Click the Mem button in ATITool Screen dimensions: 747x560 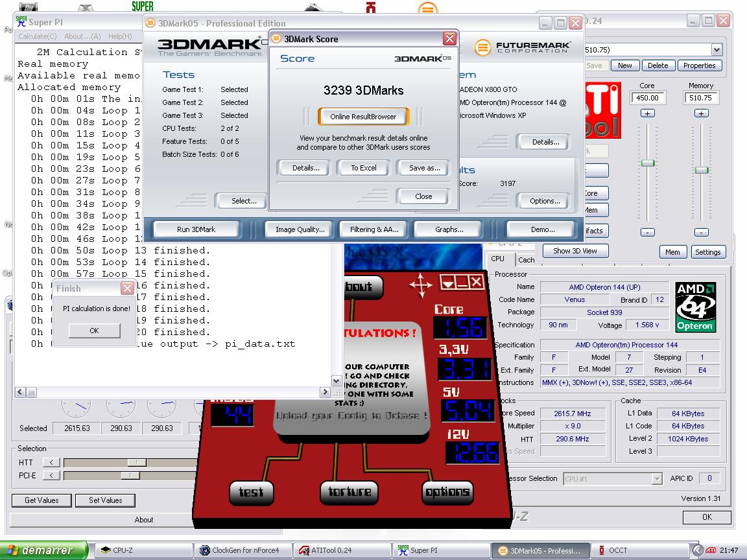(x=672, y=252)
